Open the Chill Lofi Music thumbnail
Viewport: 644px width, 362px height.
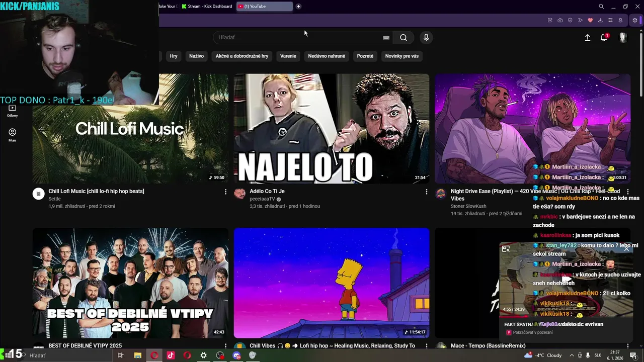(x=130, y=129)
